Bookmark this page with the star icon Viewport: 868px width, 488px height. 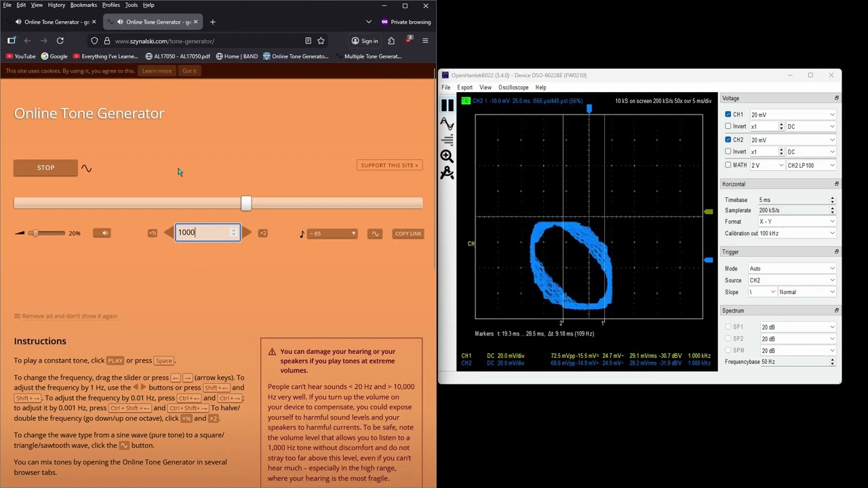click(321, 41)
